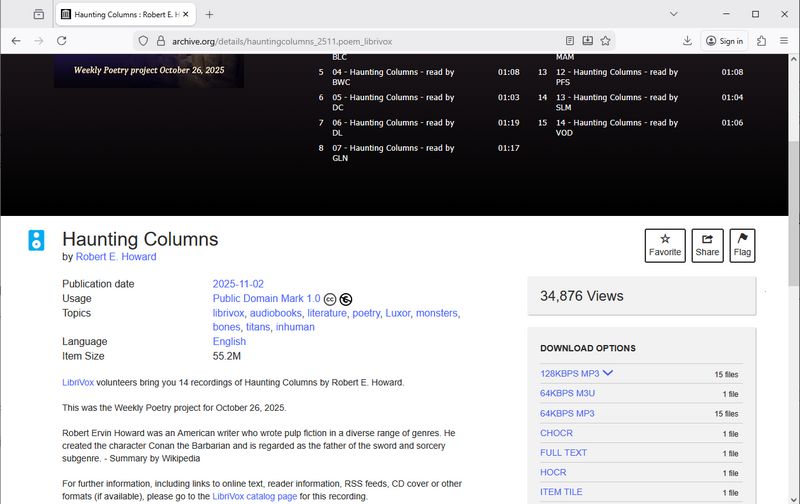The image size is (800, 504).
Task: Download the CHOCR file
Action: point(556,433)
